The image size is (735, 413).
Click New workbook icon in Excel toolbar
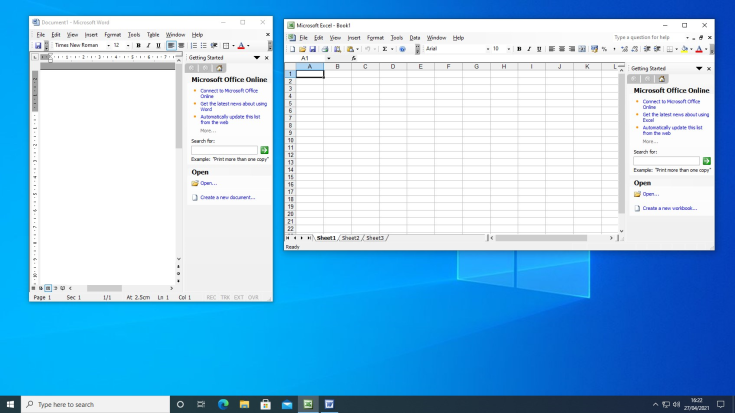292,49
